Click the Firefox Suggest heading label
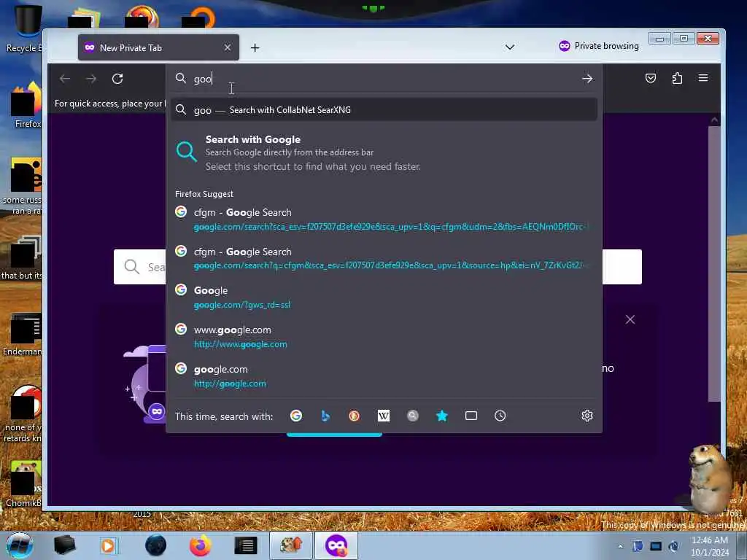The height and width of the screenshot is (560, 747). 204,194
